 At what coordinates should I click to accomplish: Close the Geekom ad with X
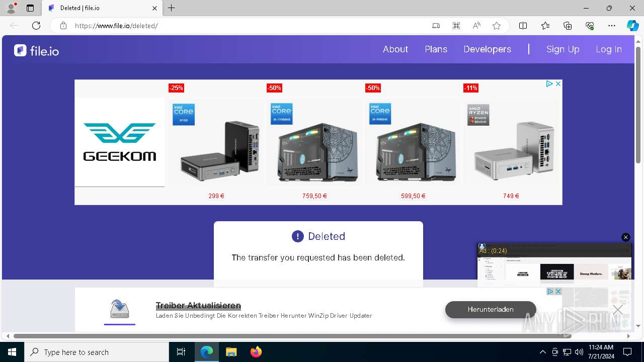coord(558,84)
